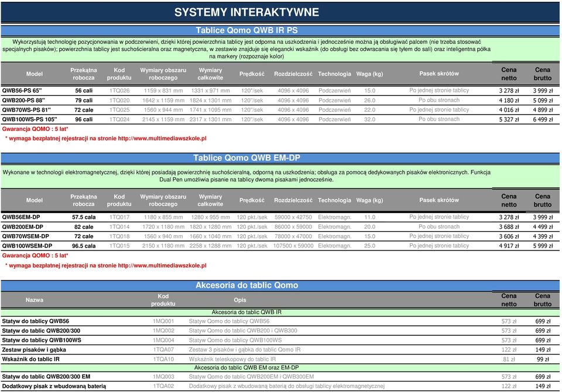Click net price 5 327 zł

[x=509, y=119]
